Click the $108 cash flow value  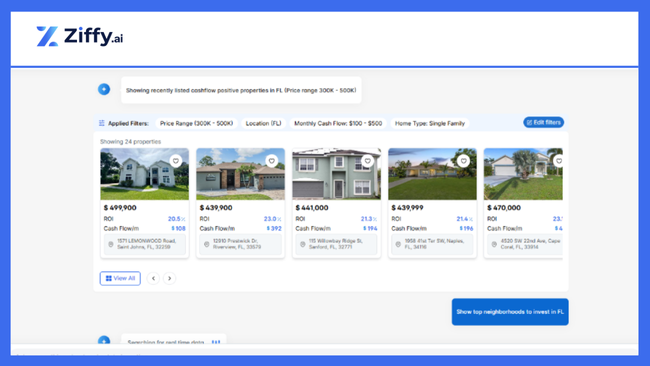coord(178,228)
